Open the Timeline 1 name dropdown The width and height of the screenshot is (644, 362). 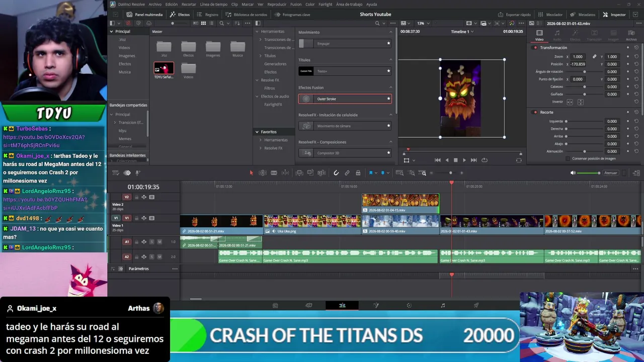(x=462, y=32)
